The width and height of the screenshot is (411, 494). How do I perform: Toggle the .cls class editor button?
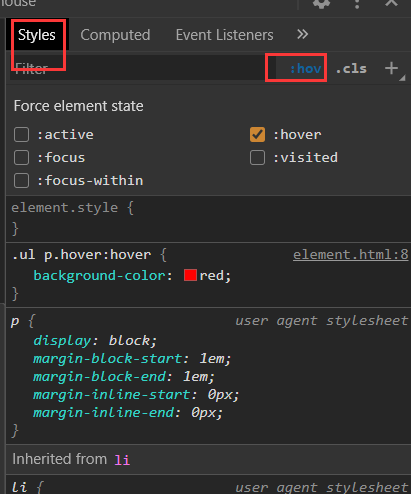pos(351,69)
